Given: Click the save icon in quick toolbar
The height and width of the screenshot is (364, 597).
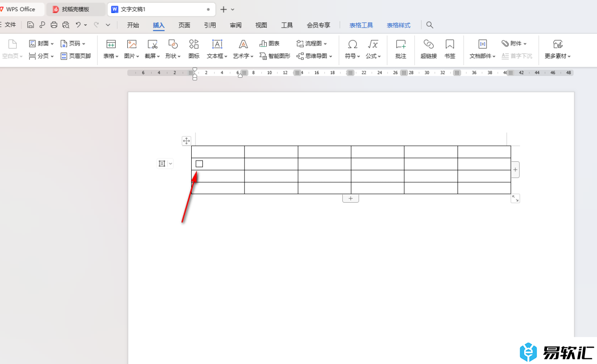Looking at the screenshot, I should pos(30,25).
